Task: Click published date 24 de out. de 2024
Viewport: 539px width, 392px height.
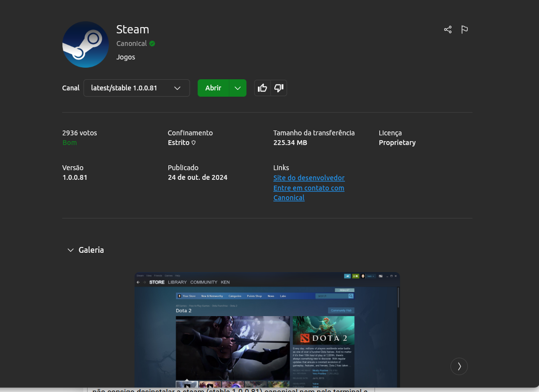Action: click(x=197, y=177)
